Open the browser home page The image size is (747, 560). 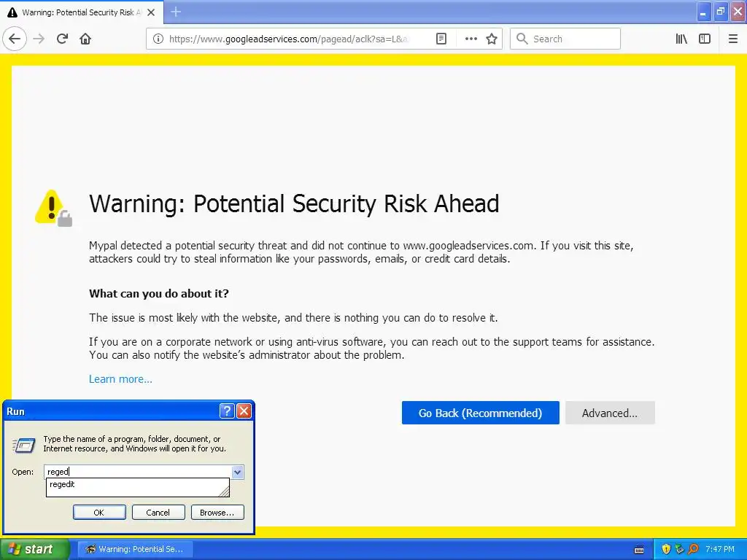pyautogui.click(x=85, y=39)
